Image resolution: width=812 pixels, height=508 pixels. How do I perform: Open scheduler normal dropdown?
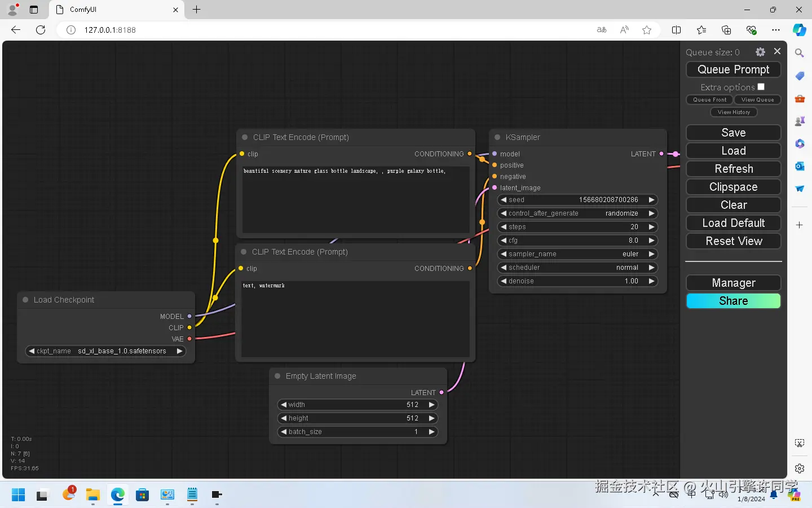(x=577, y=268)
